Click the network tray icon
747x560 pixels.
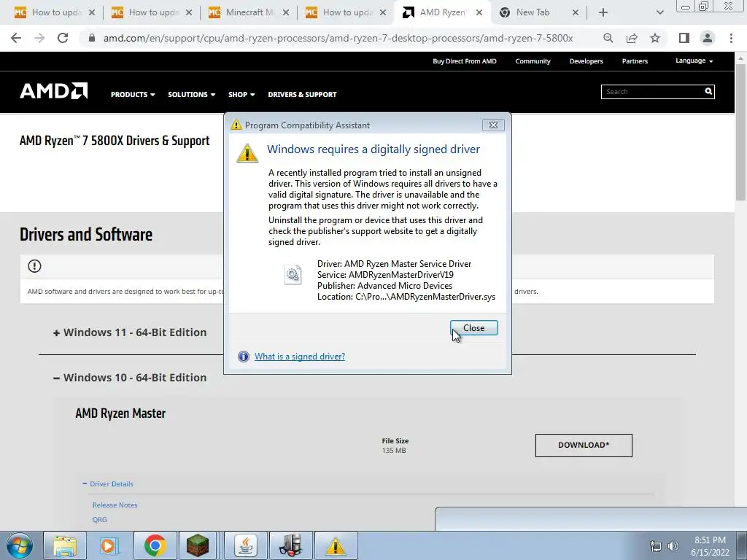tap(656, 546)
